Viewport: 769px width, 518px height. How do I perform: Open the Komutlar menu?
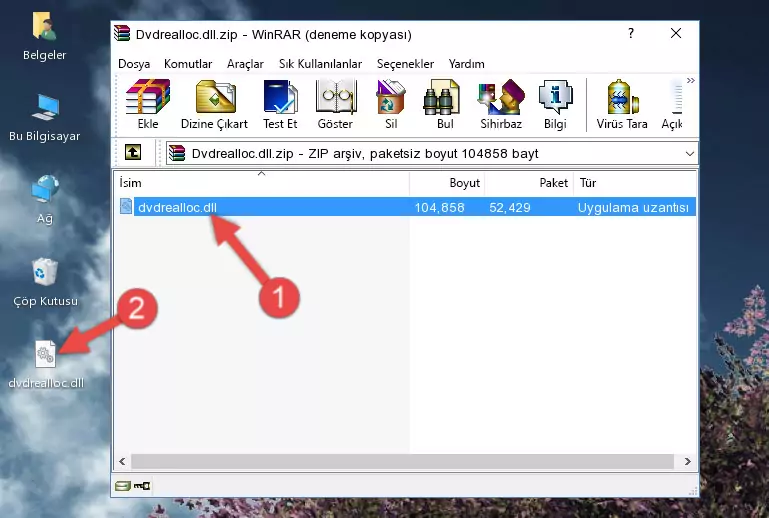click(x=188, y=64)
